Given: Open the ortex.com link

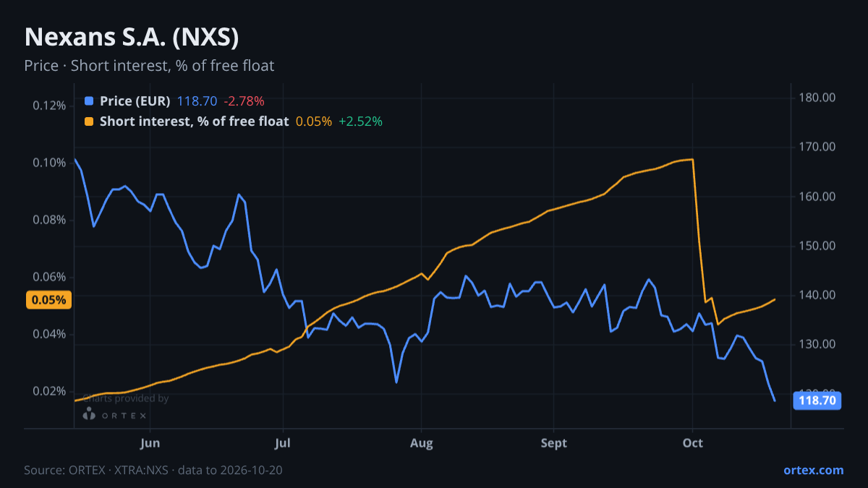Looking at the screenshot, I should coord(813,470).
